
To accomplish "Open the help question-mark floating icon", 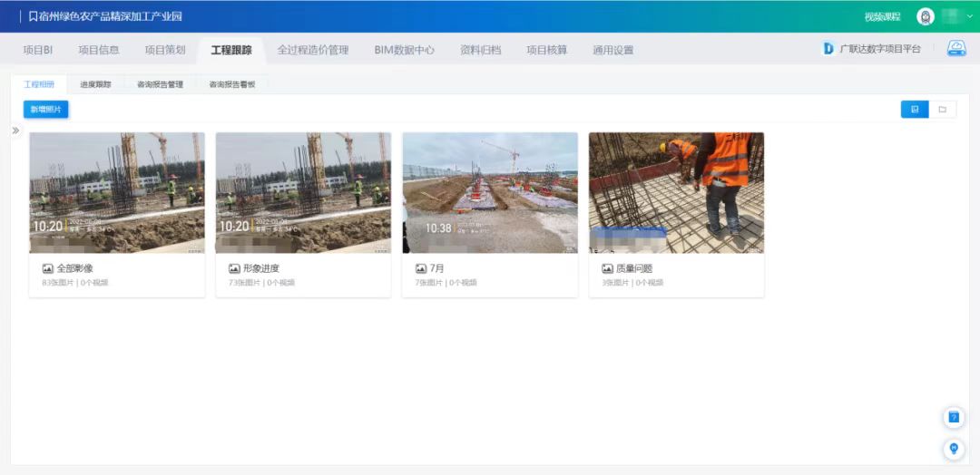I will [x=954, y=418].
